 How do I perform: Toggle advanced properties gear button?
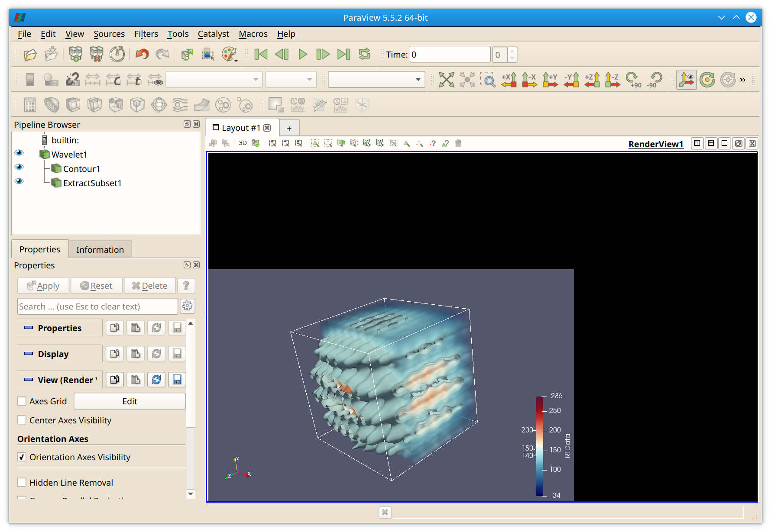188,306
